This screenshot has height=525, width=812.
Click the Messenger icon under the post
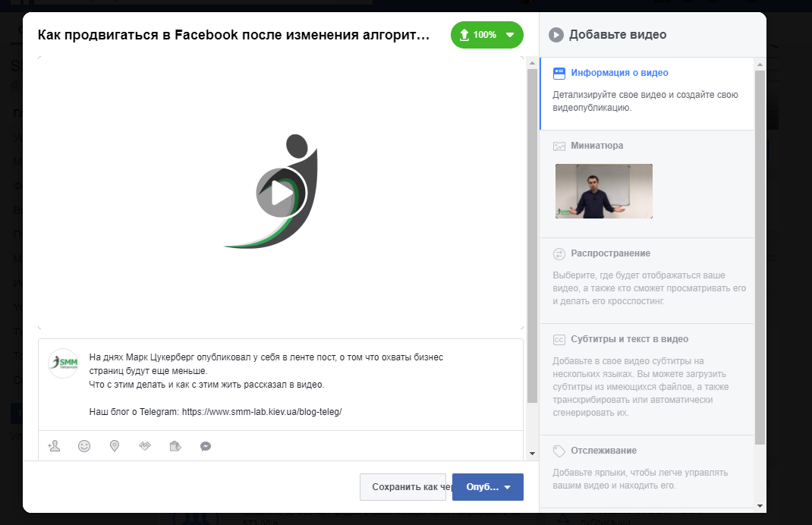click(206, 446)
